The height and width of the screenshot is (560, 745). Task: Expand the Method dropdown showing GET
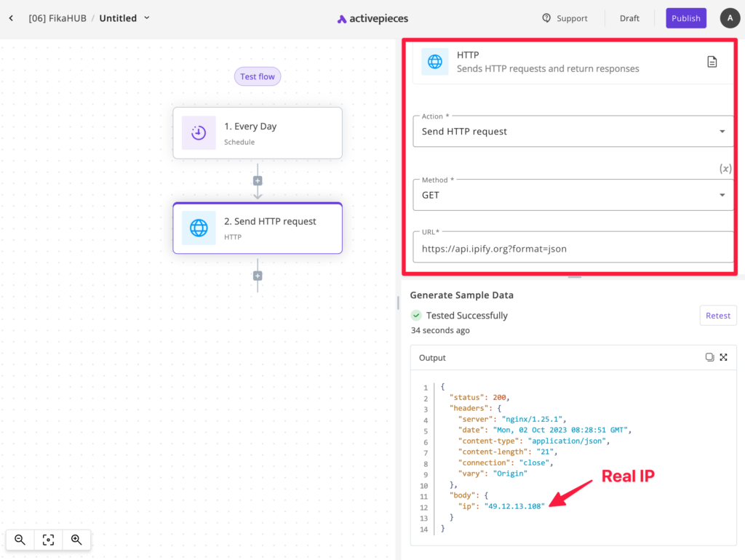[573, 195]
